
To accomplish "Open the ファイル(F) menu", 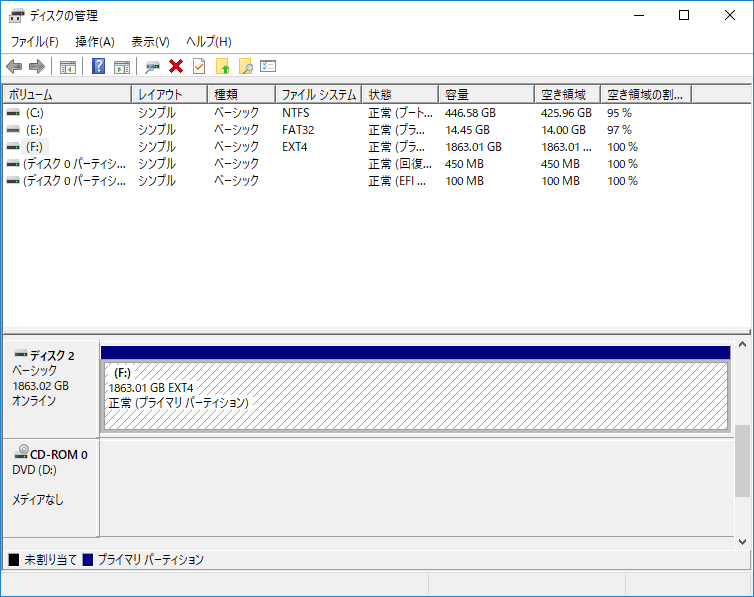I will (x=35, y=42).
